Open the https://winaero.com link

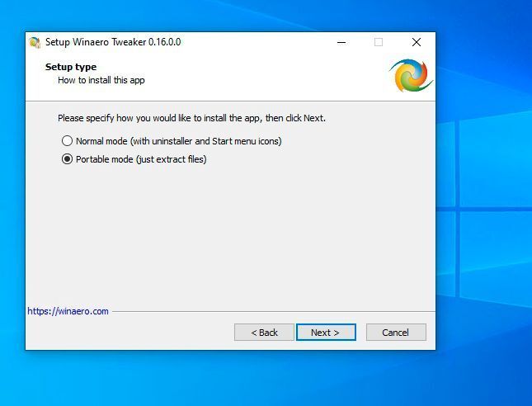click(x=68, y=311)
